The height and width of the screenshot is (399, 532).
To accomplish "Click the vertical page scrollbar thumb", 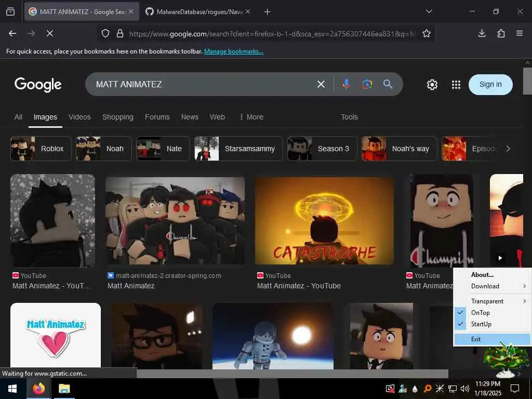I will tap(527, 81).
